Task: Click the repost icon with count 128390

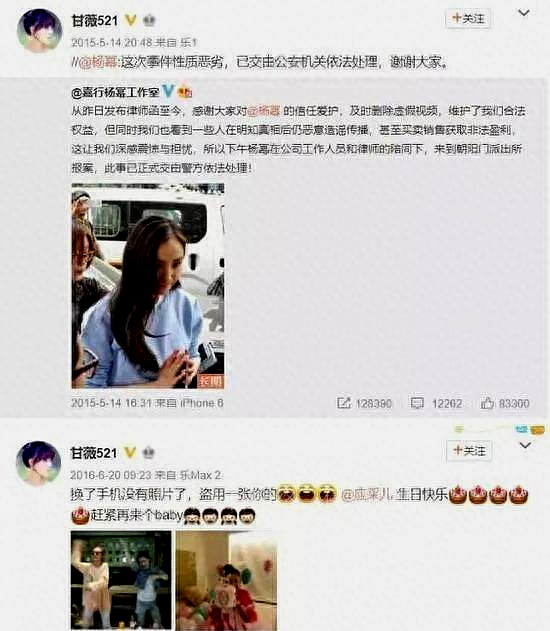Action: [344, 403]
